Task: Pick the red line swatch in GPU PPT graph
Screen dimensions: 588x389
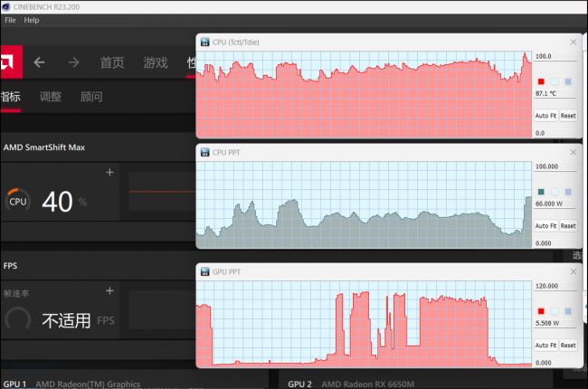Action: 541,311
